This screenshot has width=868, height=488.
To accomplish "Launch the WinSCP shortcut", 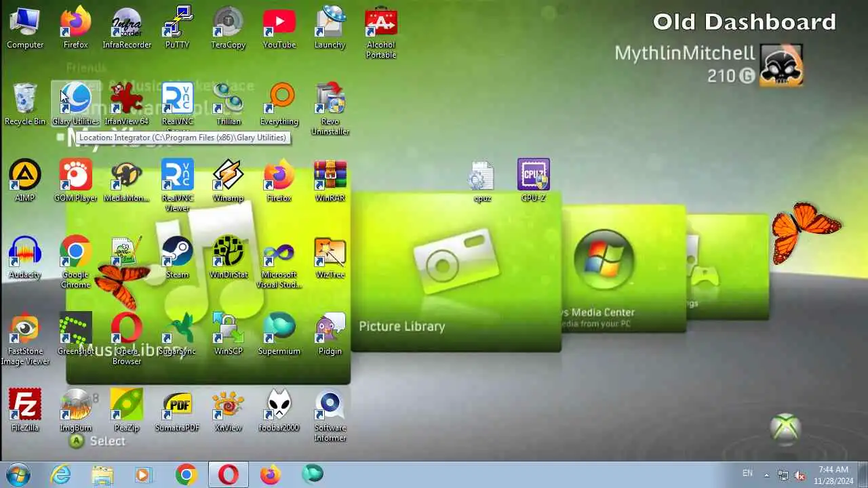I will 229,335.
